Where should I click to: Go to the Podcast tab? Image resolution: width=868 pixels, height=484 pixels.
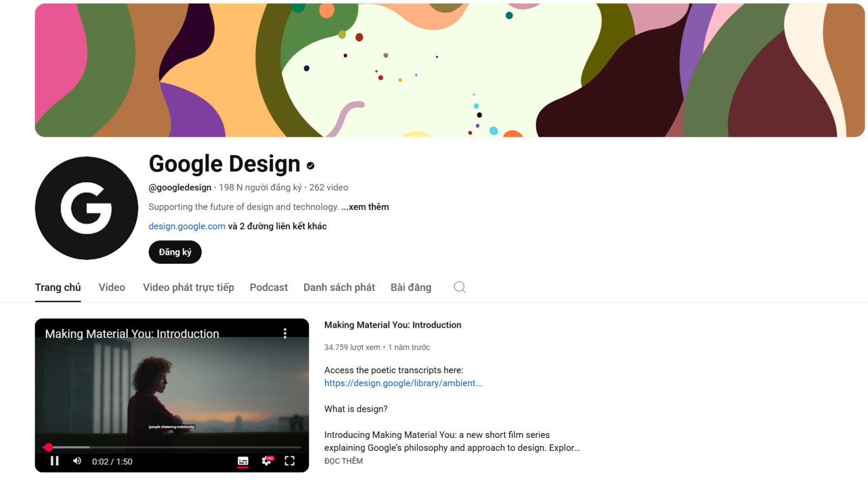[x=269, y=288]
